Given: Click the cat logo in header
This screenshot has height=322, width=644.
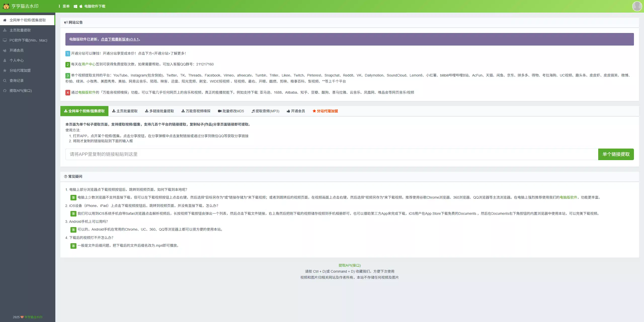Looking at the screenshot, I should coord(6,6).
